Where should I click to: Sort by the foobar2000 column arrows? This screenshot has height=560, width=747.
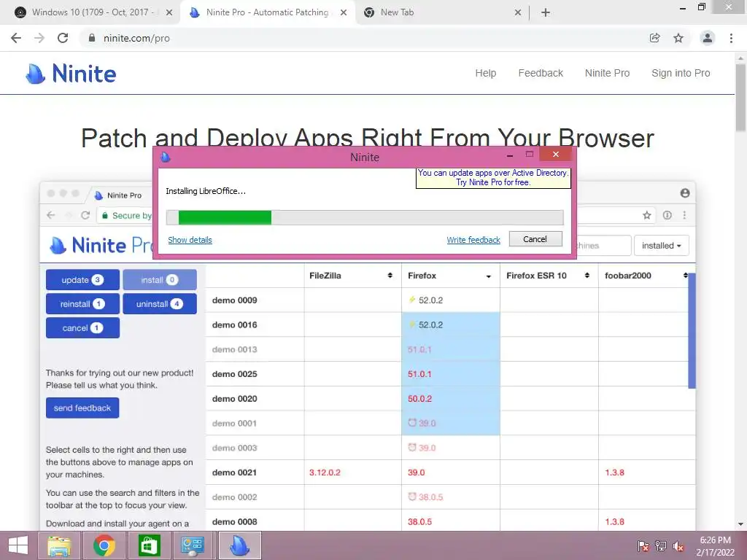tap(685, 276)
